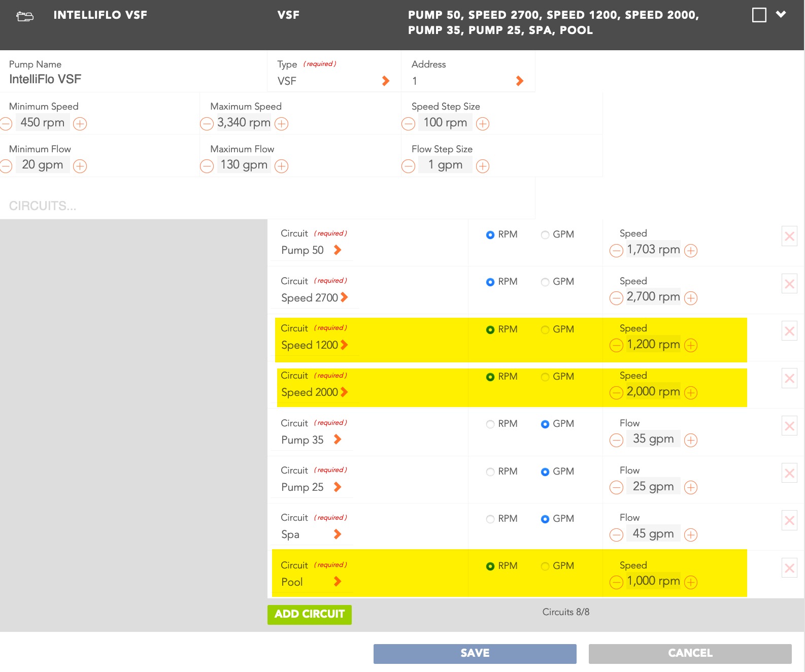Decrease Maximum Flow with minus icon
The image size is (805, 672).
pyautogui.click(x=207, y=166)
